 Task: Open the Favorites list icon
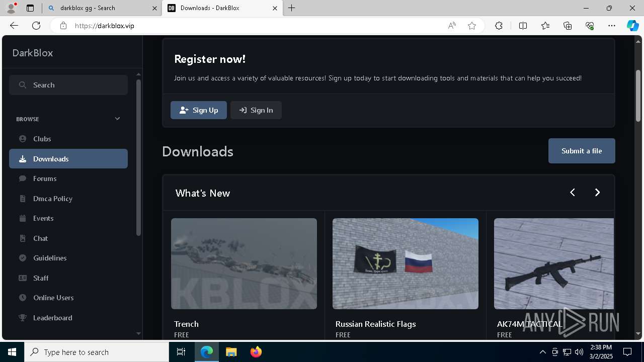pyautogui.click(x=545, y=26)
